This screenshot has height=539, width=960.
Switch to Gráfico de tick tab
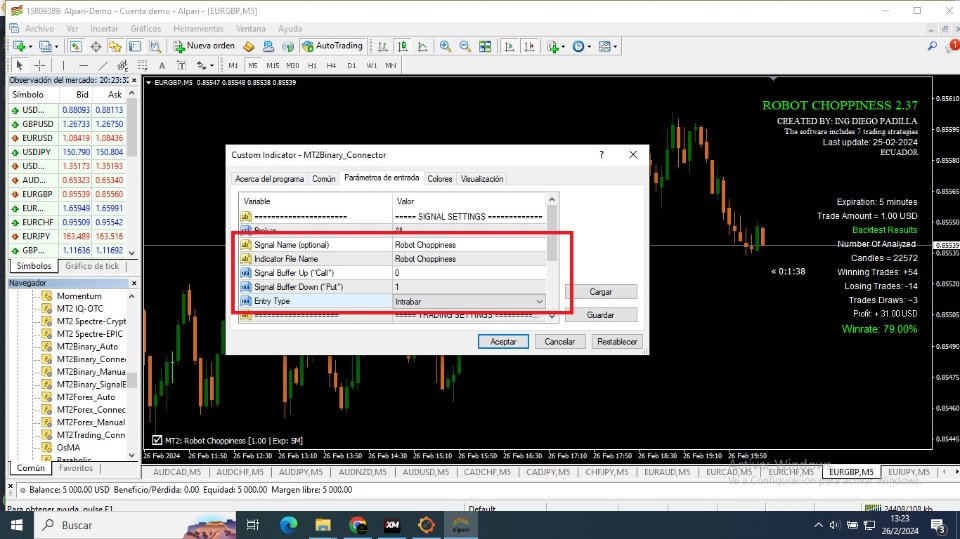[92, 266]
